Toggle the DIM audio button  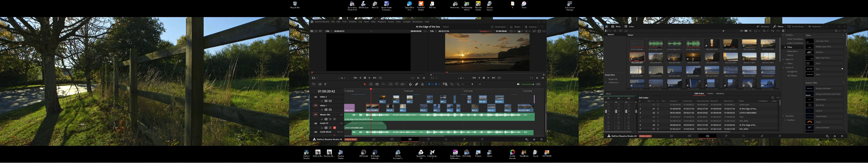pyautogui.click(x=538, y=84)
